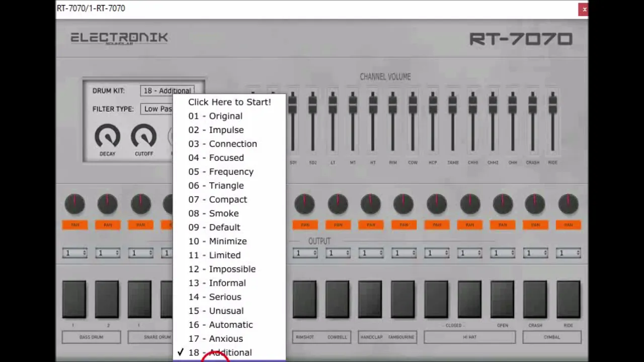644x362 pixels.
Task: Click the Cutoff knob
Action: click(x=144, y=137)
